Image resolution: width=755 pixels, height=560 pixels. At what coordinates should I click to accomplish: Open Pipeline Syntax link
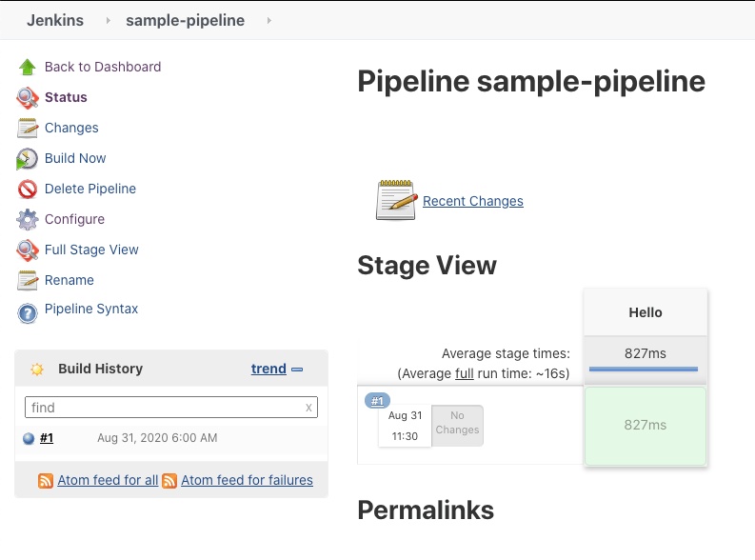point(91,309)
